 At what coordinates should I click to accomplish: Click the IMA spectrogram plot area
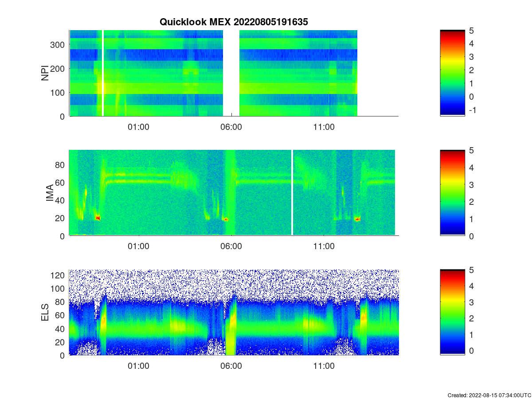point(234,193)
